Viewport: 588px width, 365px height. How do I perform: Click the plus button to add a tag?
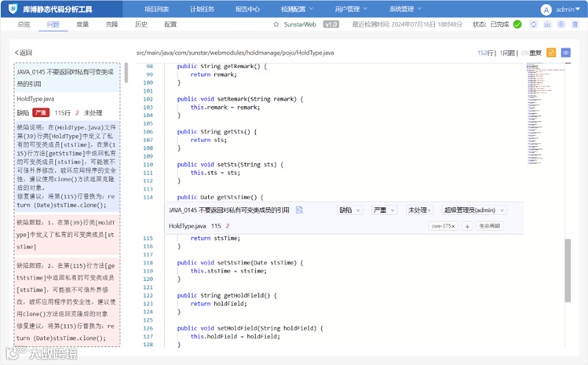coord(467,226)
